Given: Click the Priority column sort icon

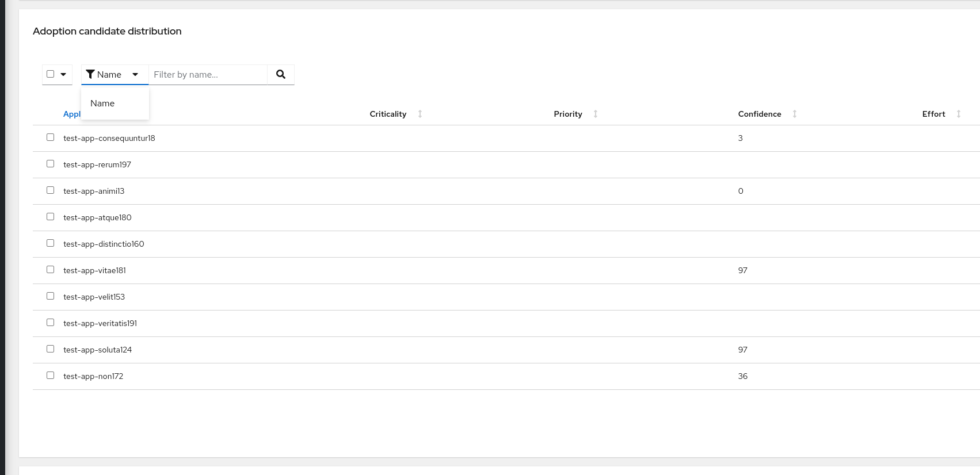Looking at the screenshot, I should [596, 114].
